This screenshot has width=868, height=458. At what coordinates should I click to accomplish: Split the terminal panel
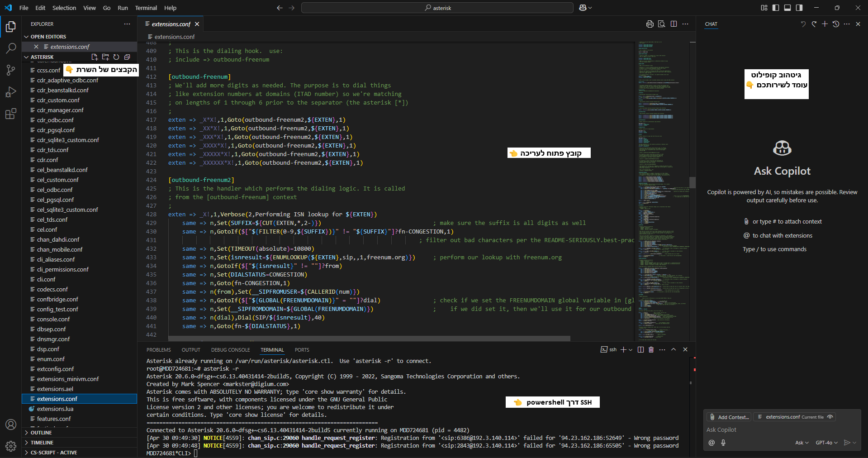pyautogui.click(x=640, y=349)
